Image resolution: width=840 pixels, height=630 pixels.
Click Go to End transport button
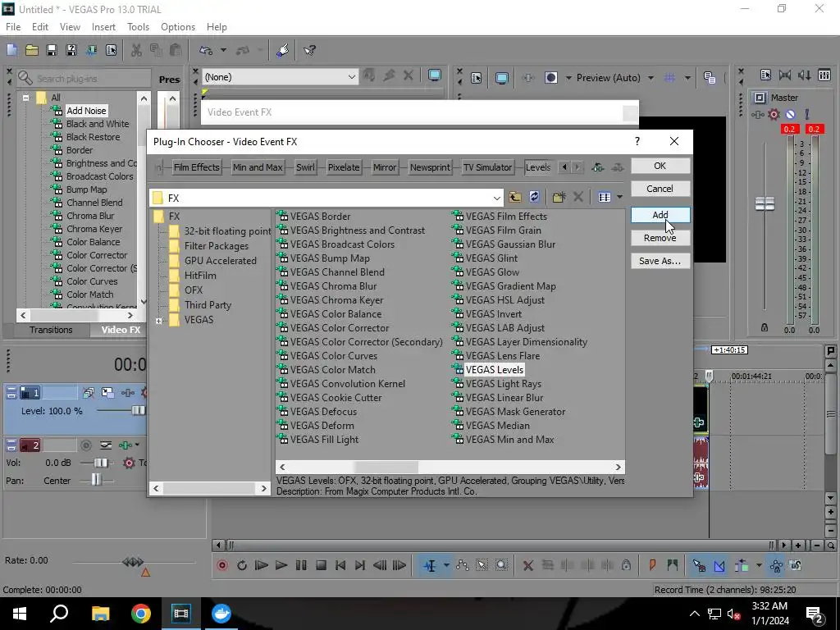click(x=360, y=565)
